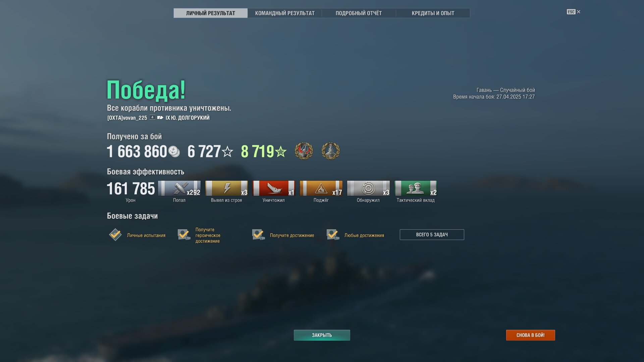Click the first achievement medal with red emblem
This screenshot has height=362, width=644.
coord(304,151)
